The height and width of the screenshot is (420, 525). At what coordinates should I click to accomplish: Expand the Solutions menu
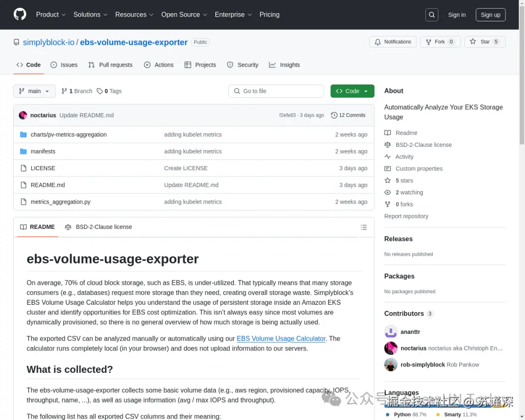90,15
